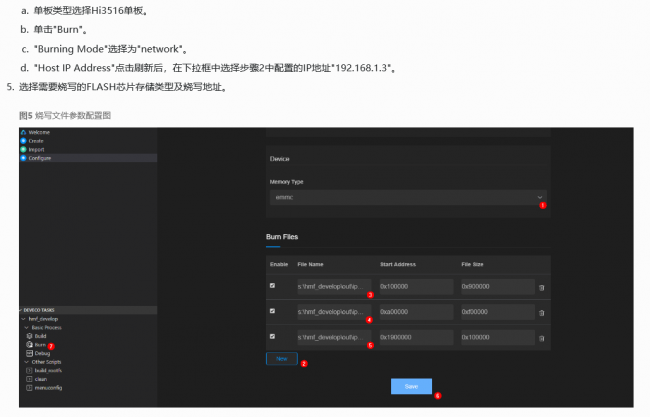Open the Memory Type emmc dropdown
Viewport: 650px width, 417px height.
(x=408, y=197)
